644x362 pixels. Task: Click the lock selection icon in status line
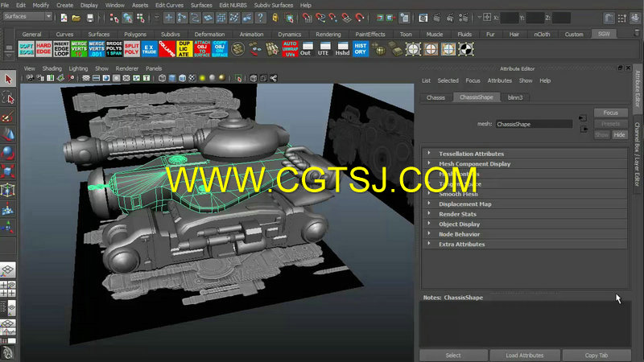(x=275, y=18)
